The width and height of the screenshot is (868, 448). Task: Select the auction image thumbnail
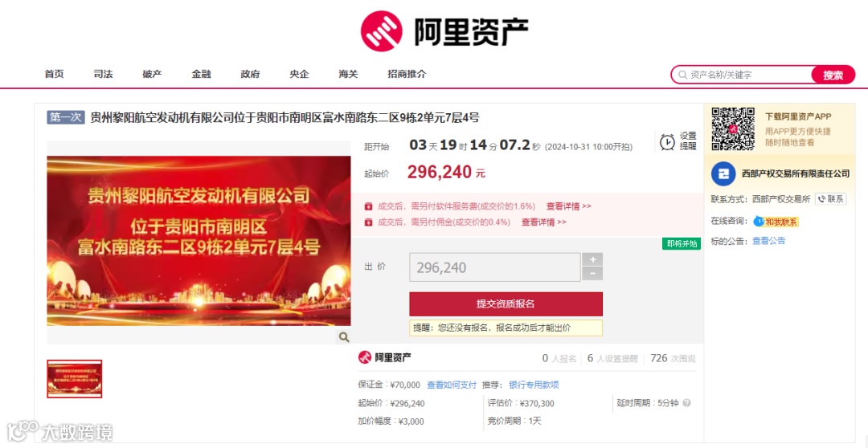[x=75, y=379]
